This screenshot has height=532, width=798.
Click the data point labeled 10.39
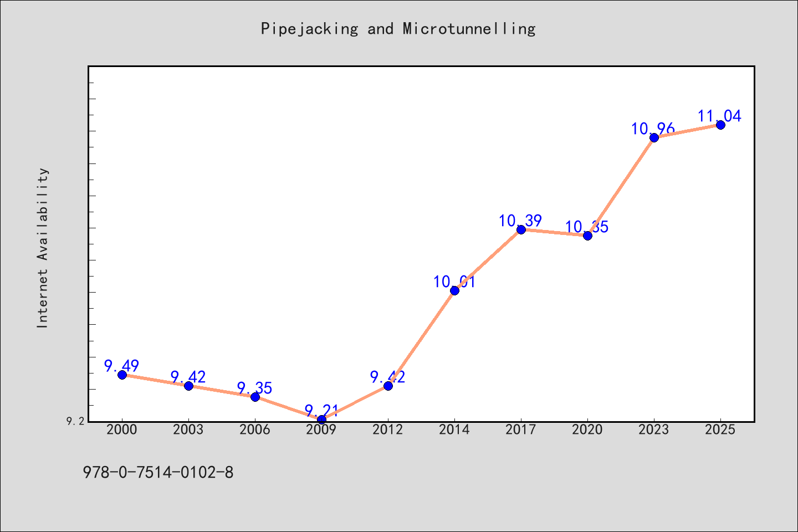tap(521, 229)
